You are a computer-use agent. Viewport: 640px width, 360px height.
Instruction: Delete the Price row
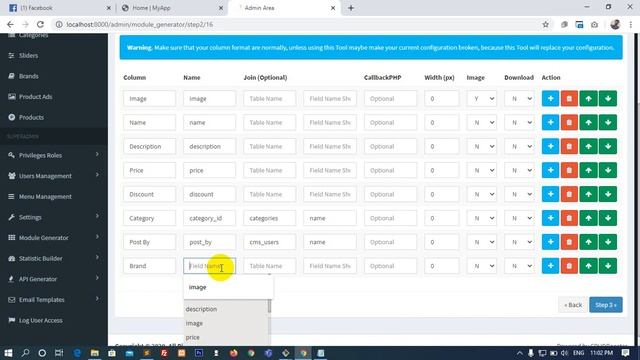tap(569, 170)
